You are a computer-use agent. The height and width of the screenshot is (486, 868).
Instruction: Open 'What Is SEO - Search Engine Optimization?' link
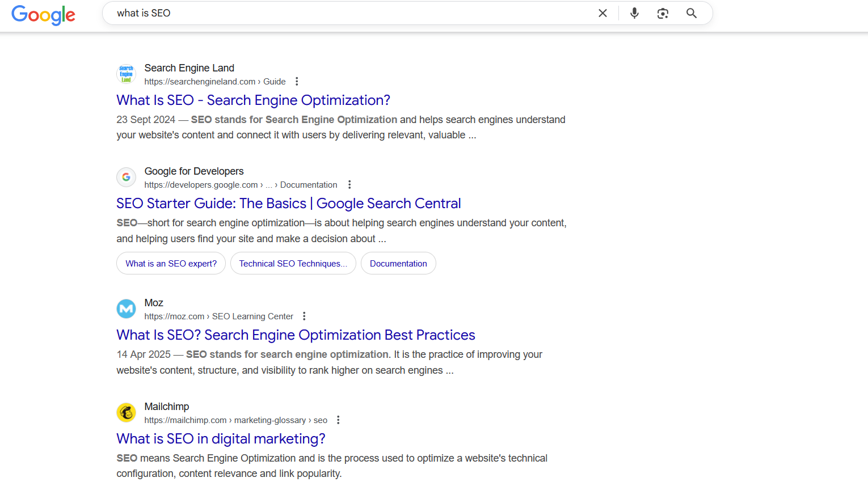(253, 100)
